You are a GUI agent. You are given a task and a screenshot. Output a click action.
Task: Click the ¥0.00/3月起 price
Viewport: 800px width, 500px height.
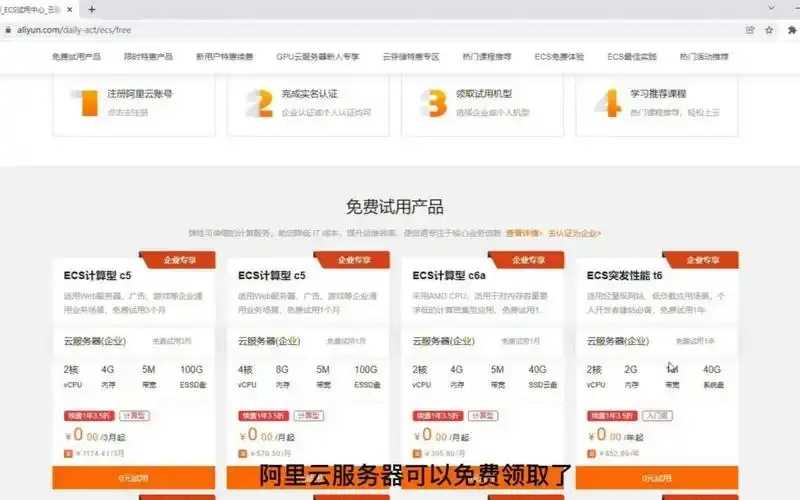coord(95,435)
